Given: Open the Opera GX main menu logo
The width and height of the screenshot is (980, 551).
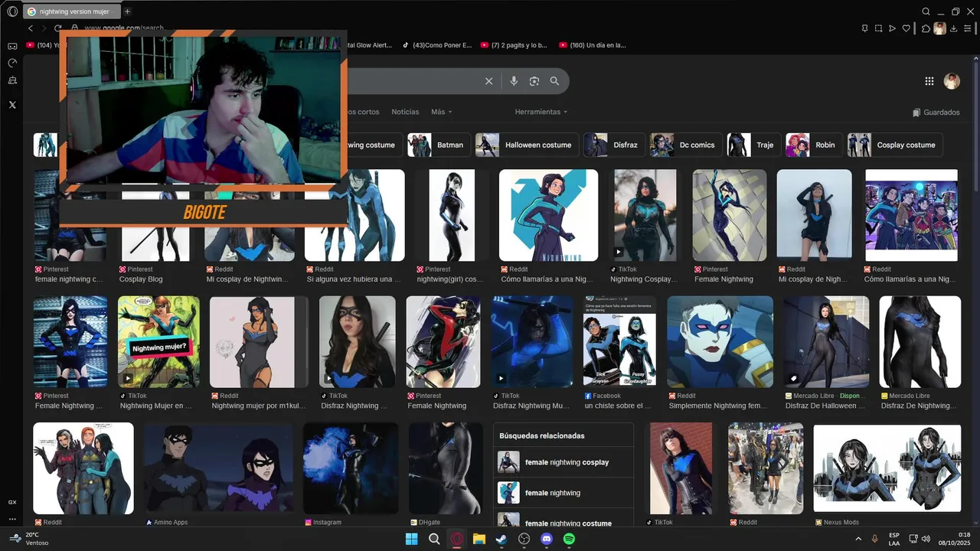Looking at the screenshot, I should [12, 11].
